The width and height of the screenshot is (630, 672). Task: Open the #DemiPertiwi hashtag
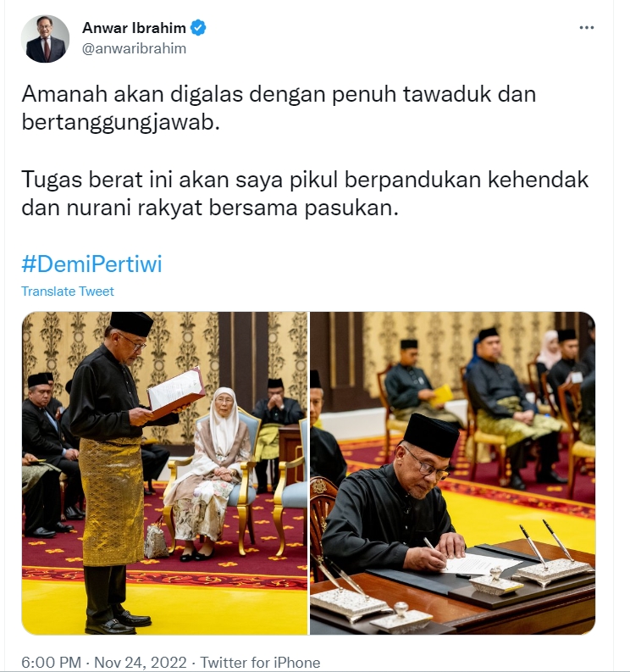click(91, 264)
